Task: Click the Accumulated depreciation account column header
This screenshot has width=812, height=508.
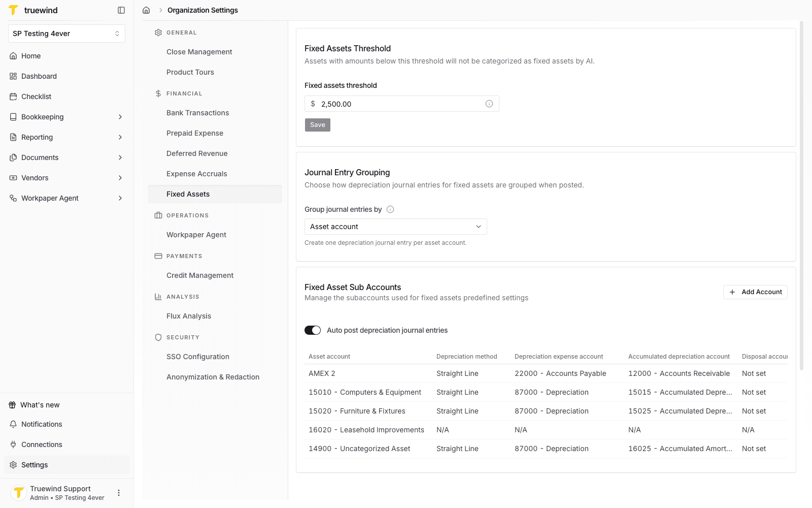Action: 679,357
